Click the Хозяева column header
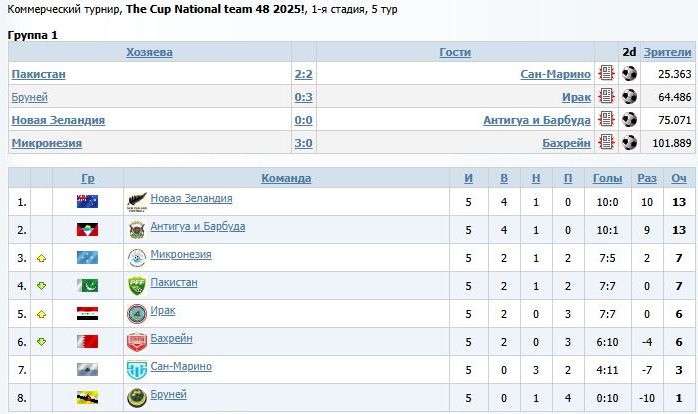Image resolution: width=698 pixels, height=414 pixels. (x=150, y=52)
